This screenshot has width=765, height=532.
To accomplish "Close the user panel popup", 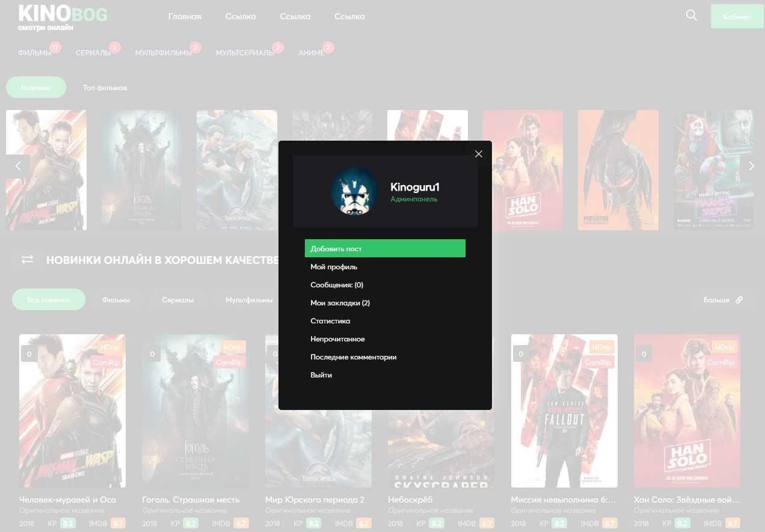I will (479, 154).
